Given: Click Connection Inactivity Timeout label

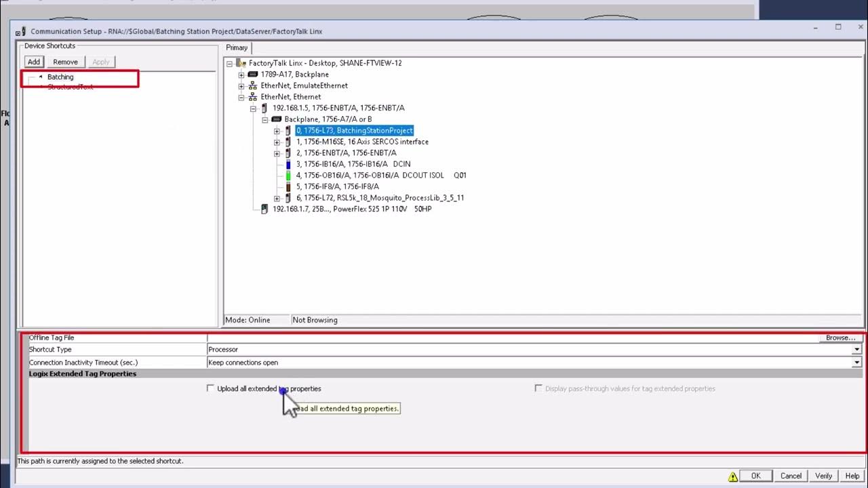Looking at the screenshot, I should pos(83,363).
